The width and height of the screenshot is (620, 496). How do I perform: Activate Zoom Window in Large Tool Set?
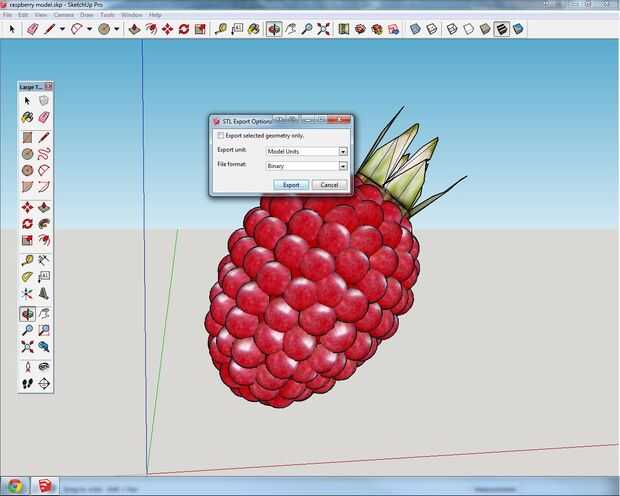(x=44, y=330)
